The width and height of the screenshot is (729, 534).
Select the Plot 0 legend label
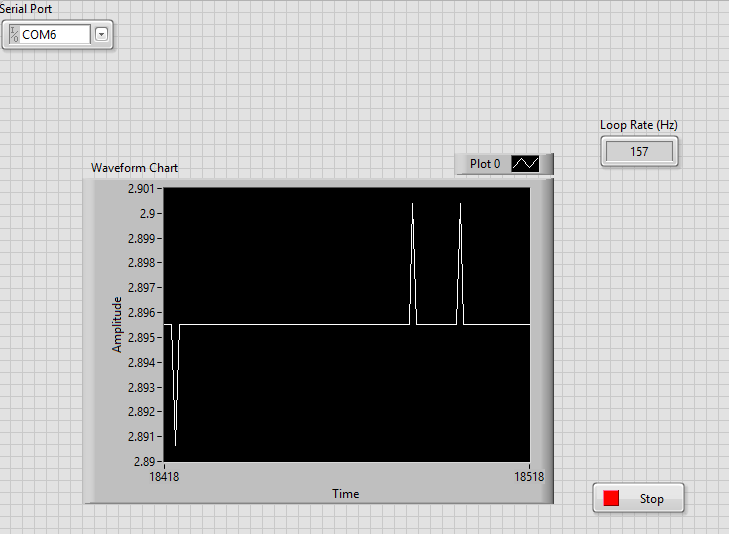tap(485, 163)
